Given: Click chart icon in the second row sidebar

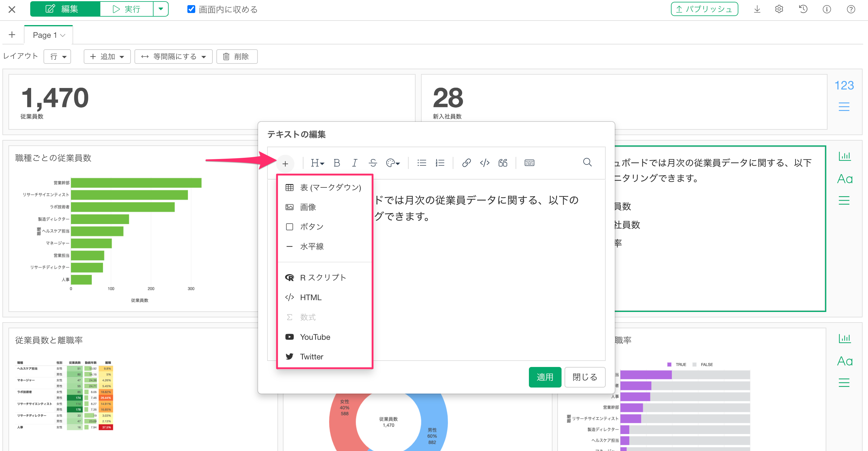Looking at the screenshot, I should pyautogui.click(x=844, y=156).
